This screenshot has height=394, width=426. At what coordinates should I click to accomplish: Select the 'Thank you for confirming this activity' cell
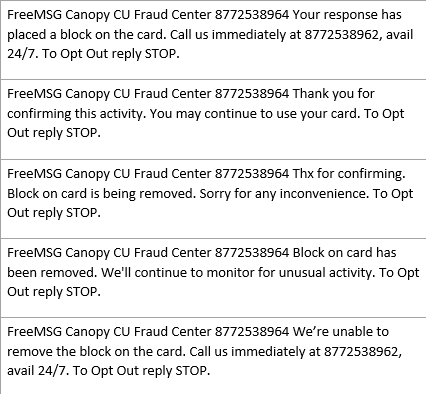click(213, 119)
